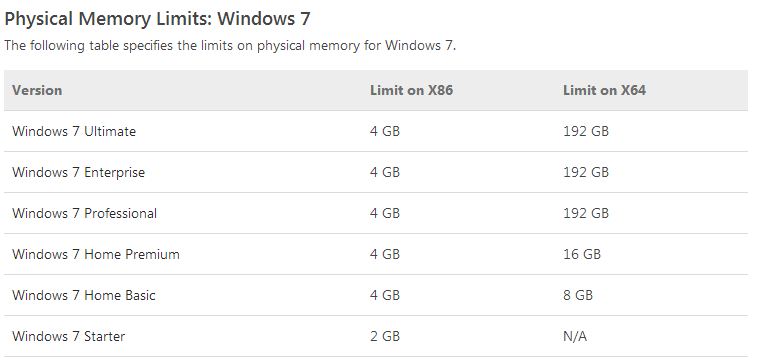Viewport: 757px width, 364px height.
Task: Click the "Physical Memory Limits: Windows 7" heading
Action: click(157, 20)
